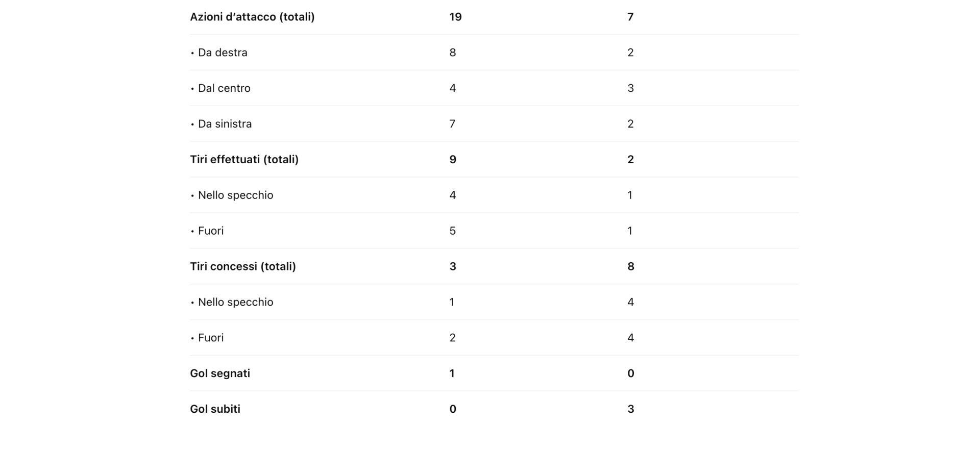Click the value 19 for Azioni d'attacco
This screenshot has width=980, height=450.
click(x=455, y=17)
